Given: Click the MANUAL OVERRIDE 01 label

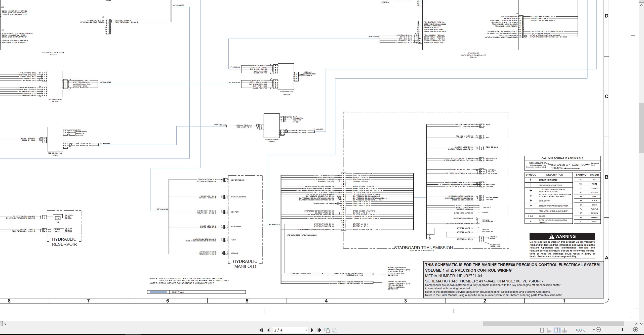Looking at the screenshot, I should (x=487, y=221).
